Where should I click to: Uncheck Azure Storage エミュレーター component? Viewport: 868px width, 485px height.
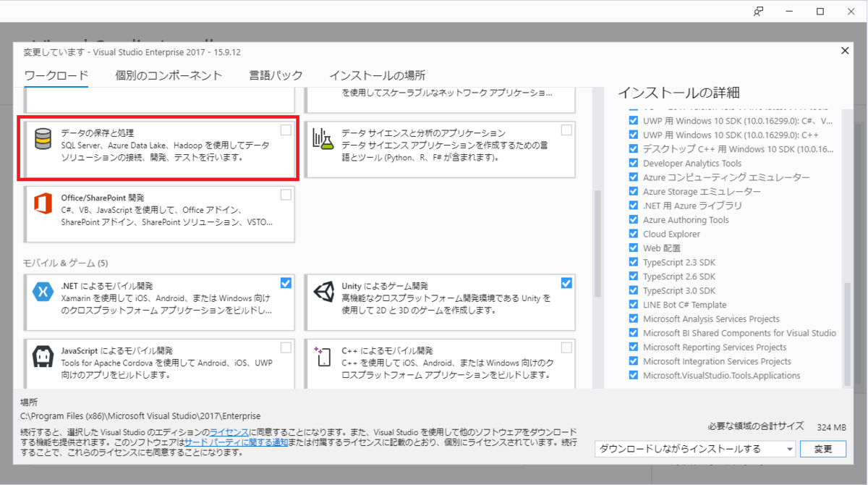pos(634,192)
